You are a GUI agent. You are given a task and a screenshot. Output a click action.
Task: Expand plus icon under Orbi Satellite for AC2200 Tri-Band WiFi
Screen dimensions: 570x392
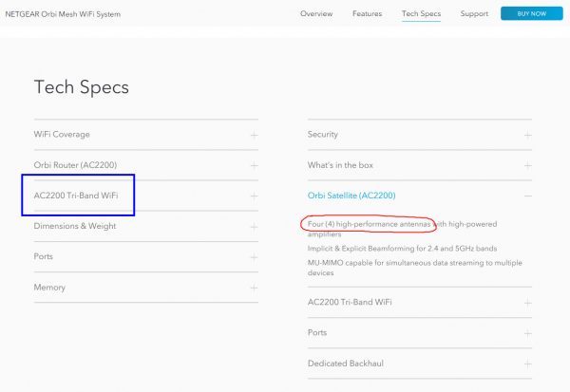point(528,303)
